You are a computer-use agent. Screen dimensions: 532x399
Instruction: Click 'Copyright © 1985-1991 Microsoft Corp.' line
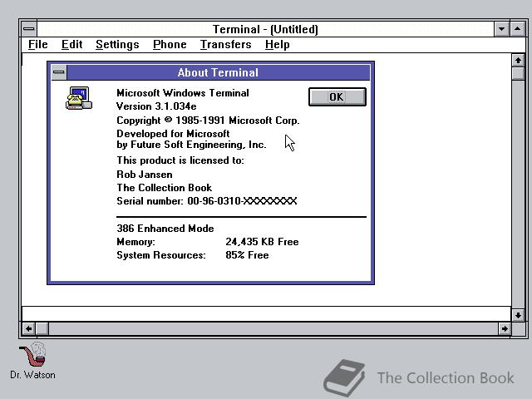[x=208, y=121]
